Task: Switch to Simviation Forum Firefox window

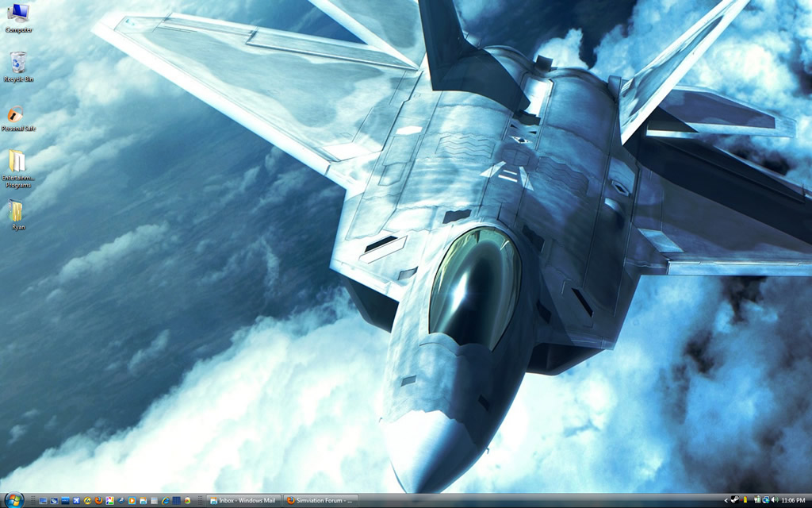Action: coord(320,500)
